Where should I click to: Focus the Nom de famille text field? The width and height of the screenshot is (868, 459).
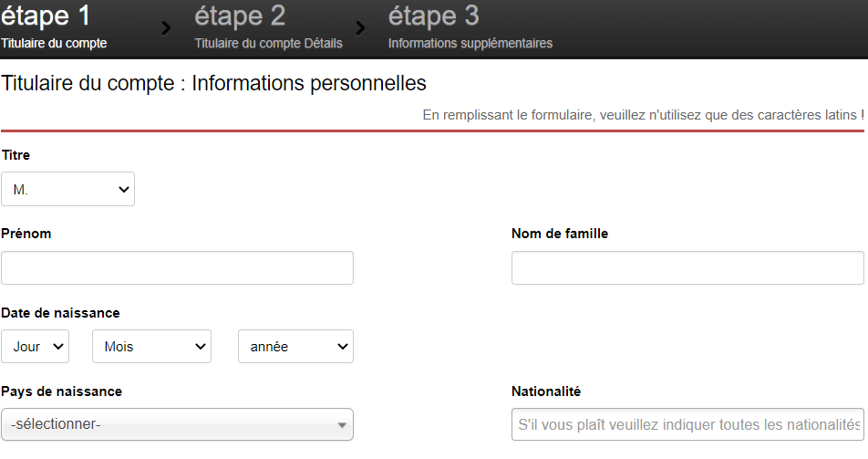[x=687, y=268]
